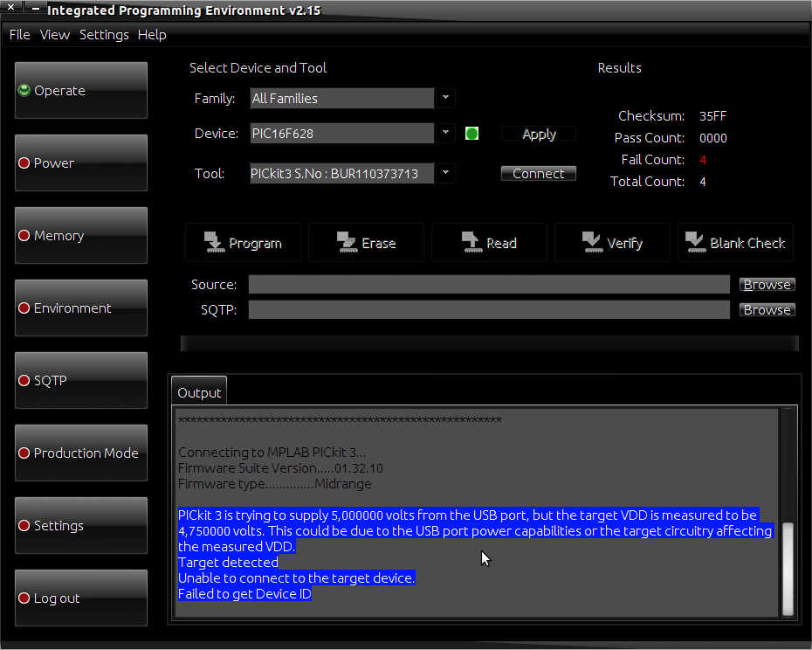
Task: Switch to Production Mode
Action: pyautogui.click(x=81, y=453)
